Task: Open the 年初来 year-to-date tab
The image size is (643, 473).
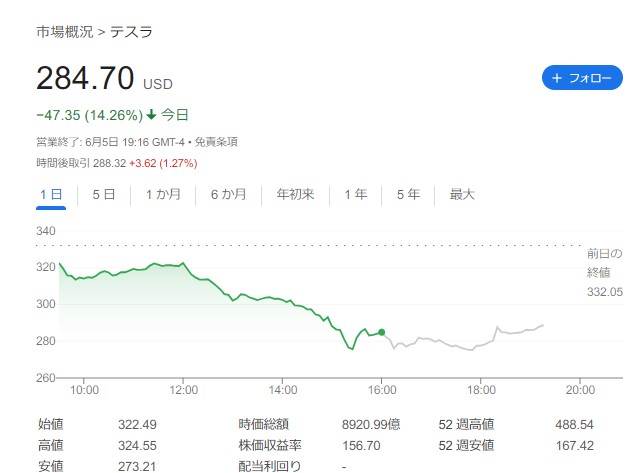Action: (x=295, y=195)
